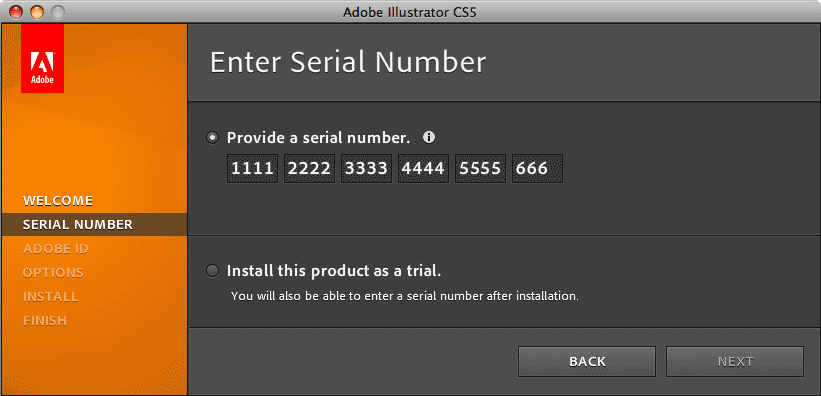This screenshot has height=396, width=821.
Task: Select the Provide a serial number option
Action: click(213, 138)
